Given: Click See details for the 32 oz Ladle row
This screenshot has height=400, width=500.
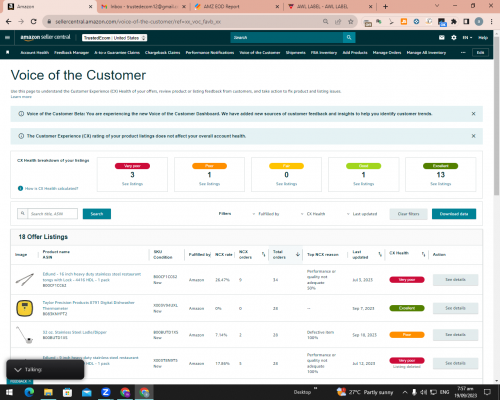Looking at the screenshot, I should (x=455, y=335).
